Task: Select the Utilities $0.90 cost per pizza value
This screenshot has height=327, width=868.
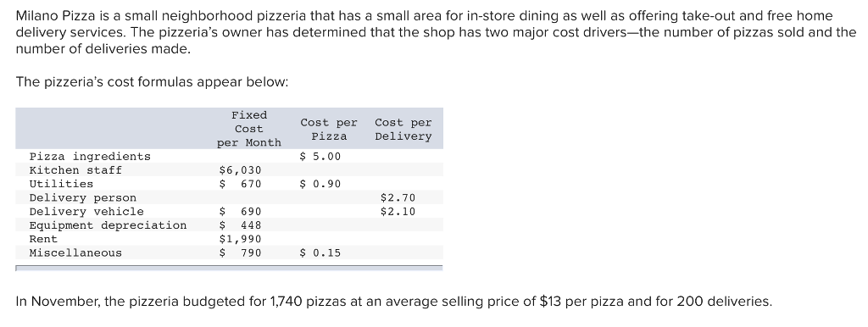Action: 320,184
